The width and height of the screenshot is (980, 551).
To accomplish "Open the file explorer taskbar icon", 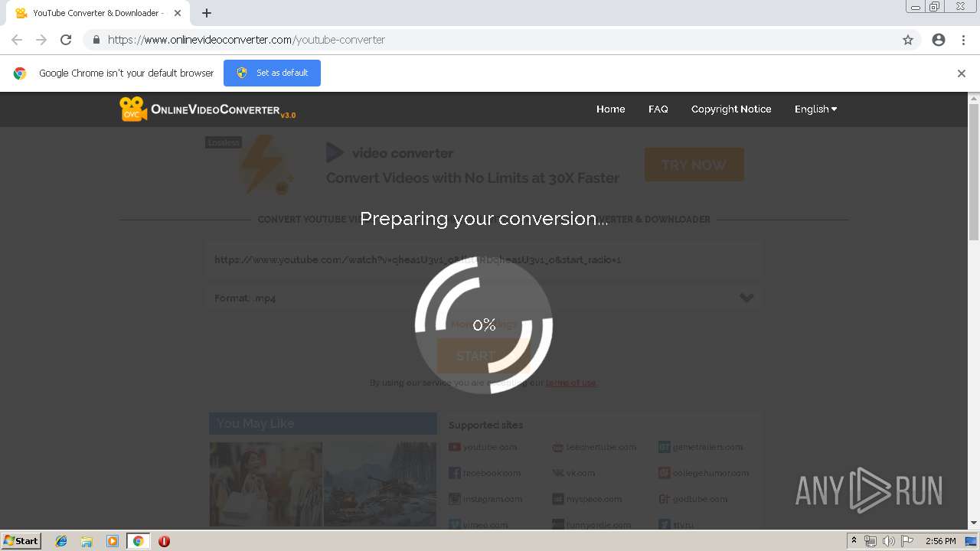I will (87, 541).
